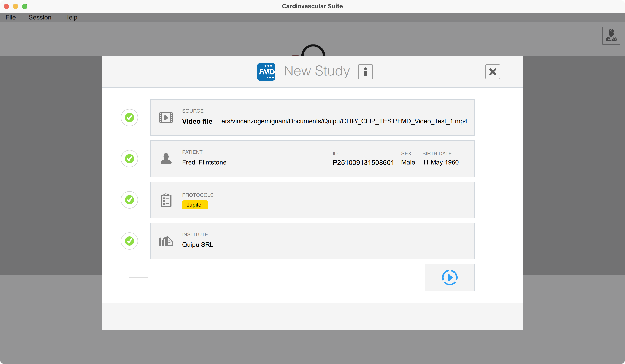The height and width of the screenshot is (364, 625).
Task: Click the Source step green checkmark
Action: click(129, 118)
